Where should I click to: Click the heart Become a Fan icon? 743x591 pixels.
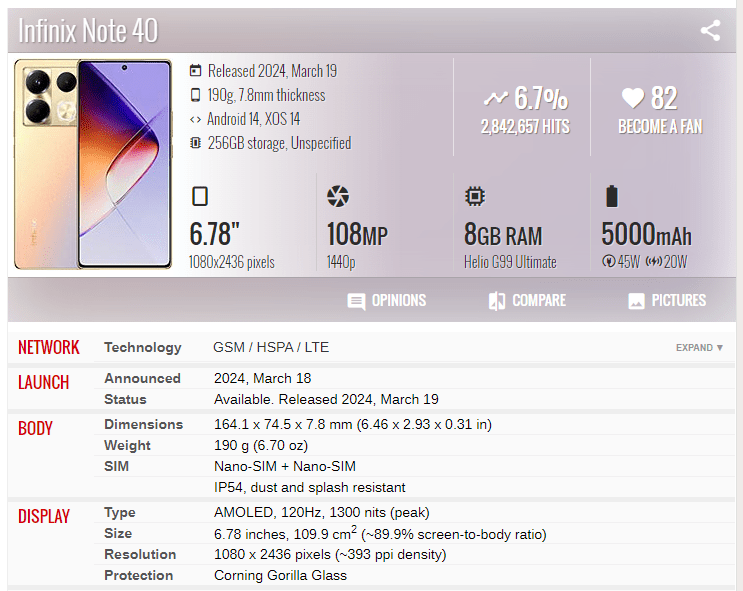tap(632, 98)
